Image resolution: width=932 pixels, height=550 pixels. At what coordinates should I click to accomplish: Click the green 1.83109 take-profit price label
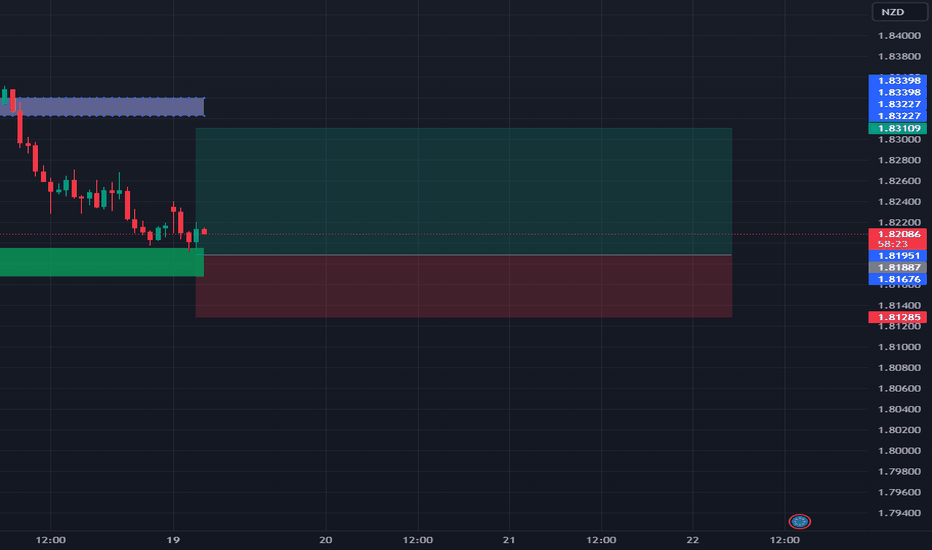[898, 128]
